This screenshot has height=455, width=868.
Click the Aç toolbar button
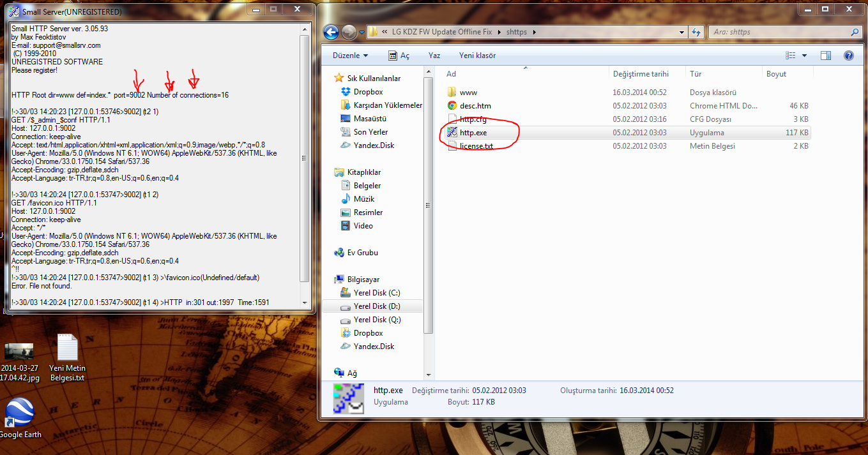[x=399, y=56]
